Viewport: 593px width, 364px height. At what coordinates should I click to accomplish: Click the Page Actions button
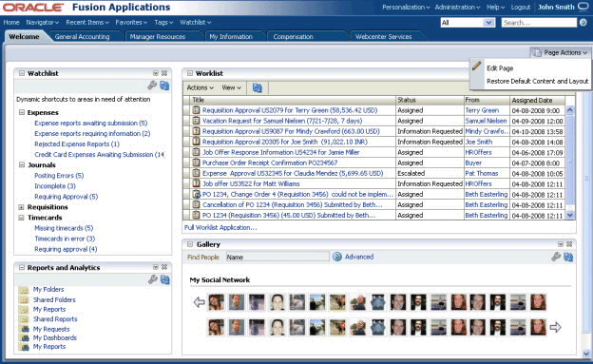click(x=560, y=52)
